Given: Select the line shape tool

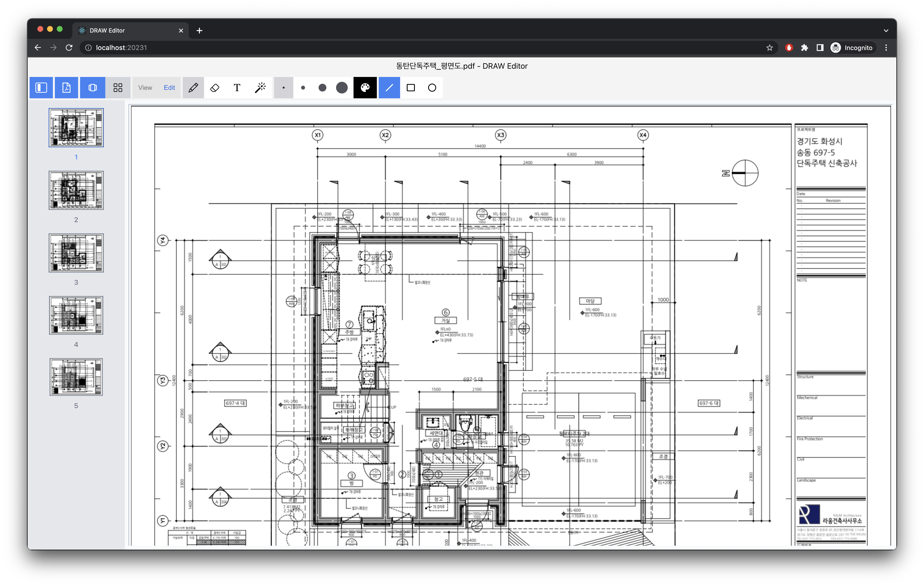Looking at the screenshot, I should 389,88.
